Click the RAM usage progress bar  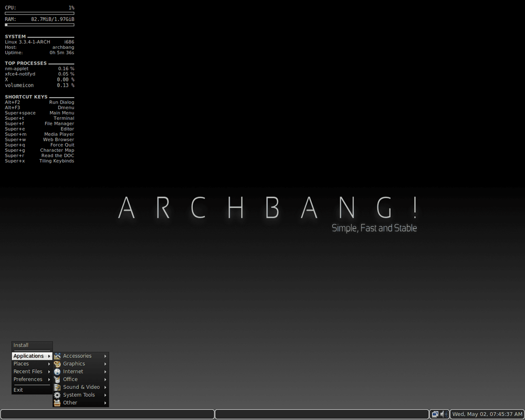pyautogui.click(x=39, y=24)
